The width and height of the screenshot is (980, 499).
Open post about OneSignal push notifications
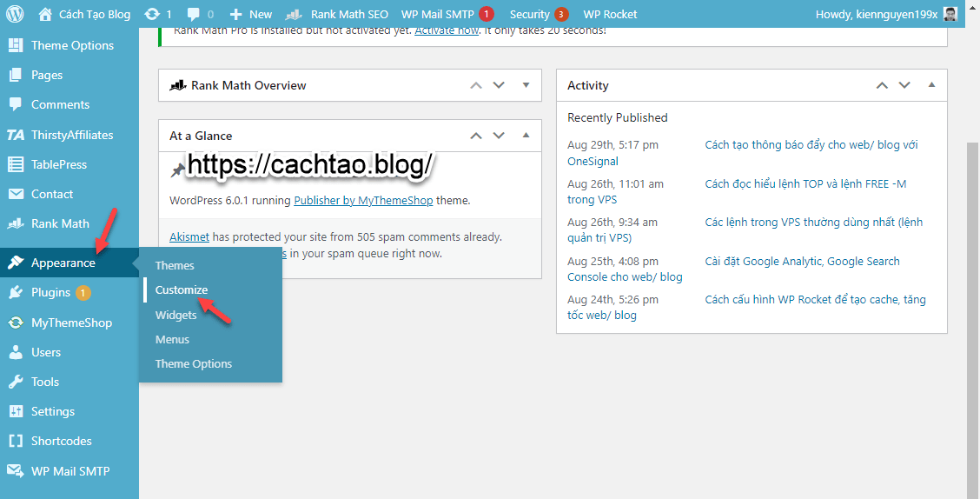coord(811,145)
